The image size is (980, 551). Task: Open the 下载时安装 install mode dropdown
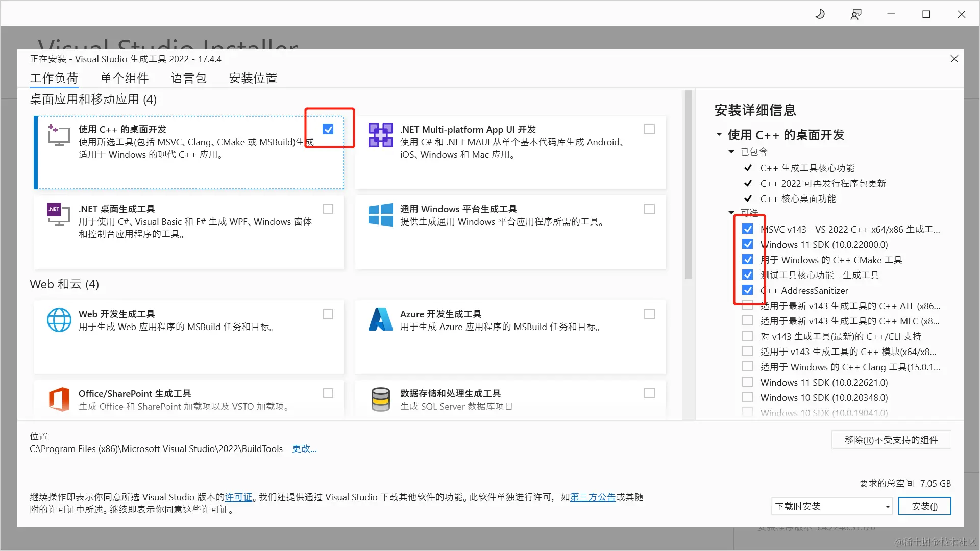831,506
